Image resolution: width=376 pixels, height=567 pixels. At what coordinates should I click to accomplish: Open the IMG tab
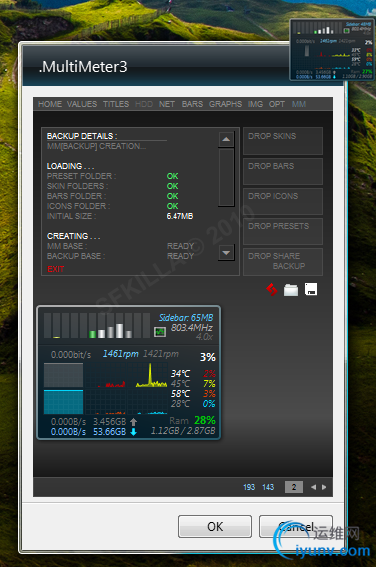tap(255, 104)
